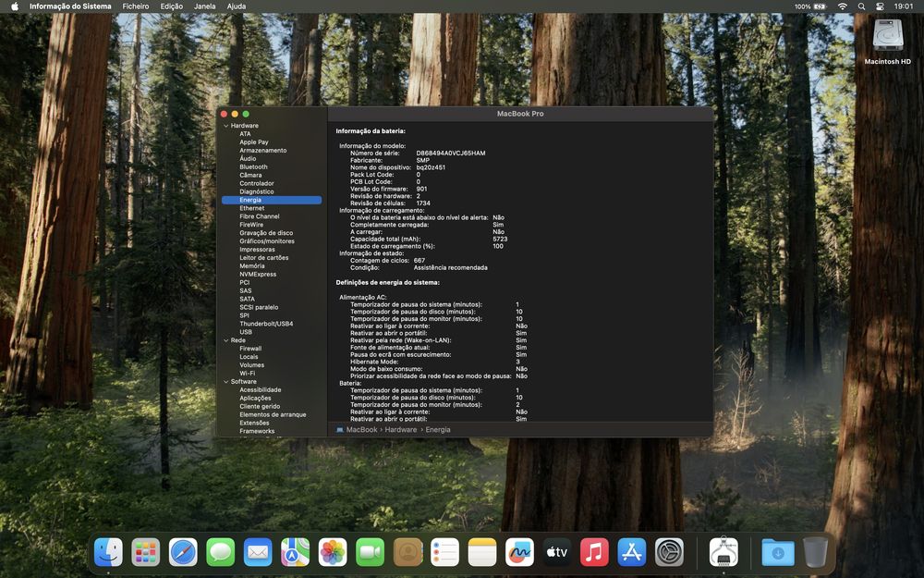
Task: Open the App Store in Dock
Action: click(632, 553)
